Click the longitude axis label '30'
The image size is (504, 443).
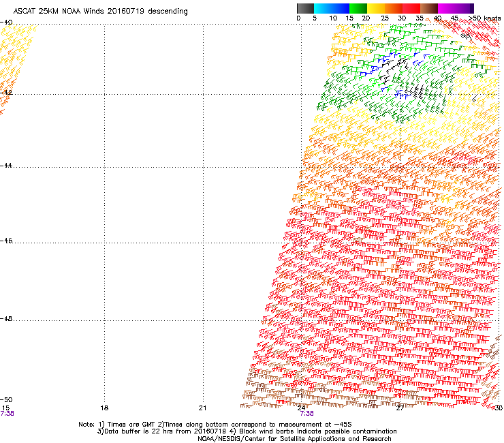coord(499,408)
